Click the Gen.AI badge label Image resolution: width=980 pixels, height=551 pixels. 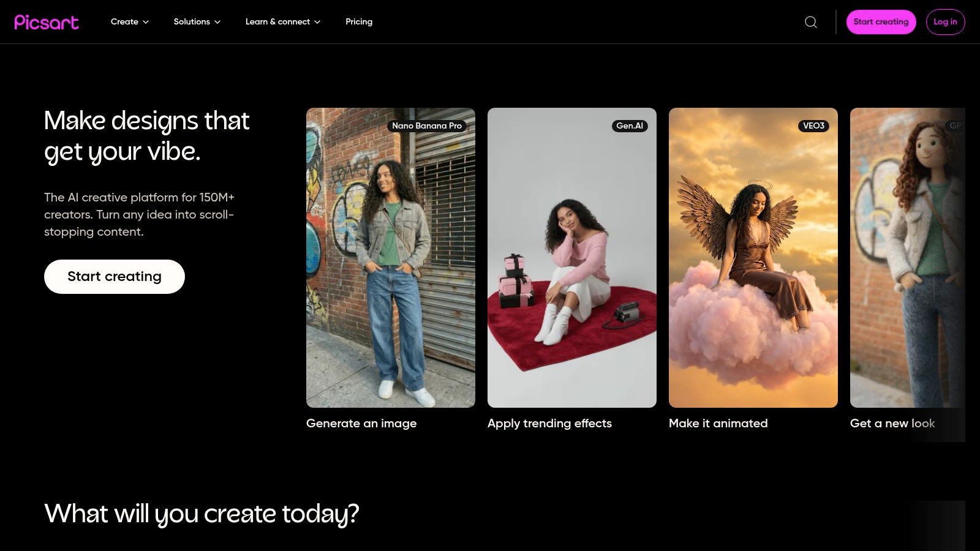630,126
